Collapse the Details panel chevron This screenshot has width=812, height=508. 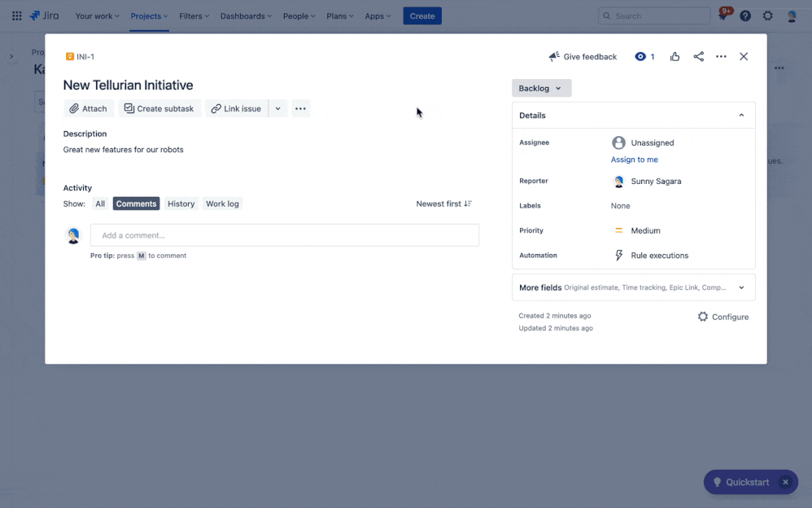(741, 115)
